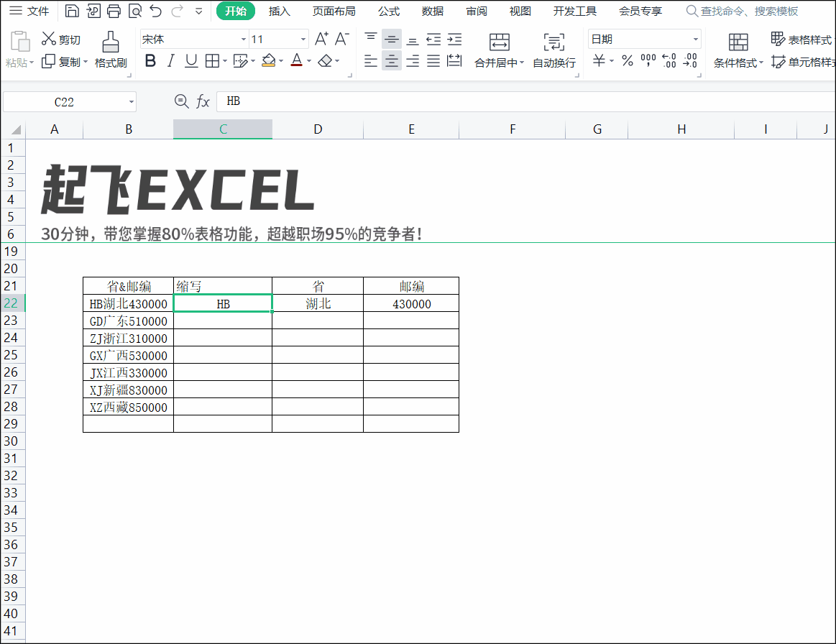Screen dimensions: 836x644
Task: Click the formula bar showing HB
Action: pyautogui.click(x=525, y=101)
